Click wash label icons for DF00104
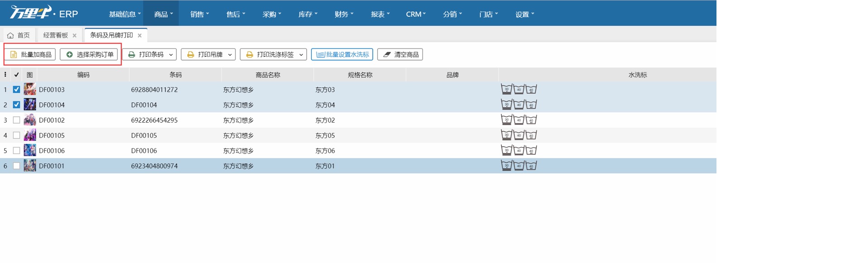Screen dimensions: 868x263 [519, 105]
